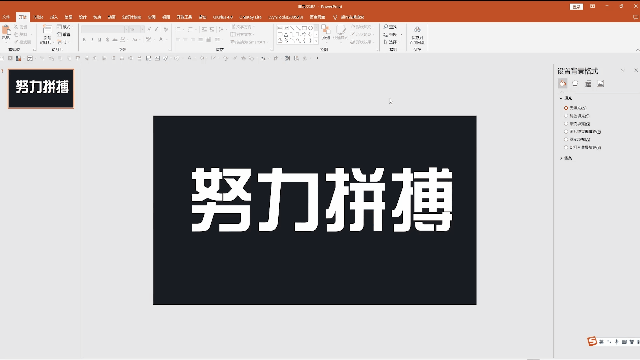
Task: Align text left in paragraph group
Action: pos(178,40)
